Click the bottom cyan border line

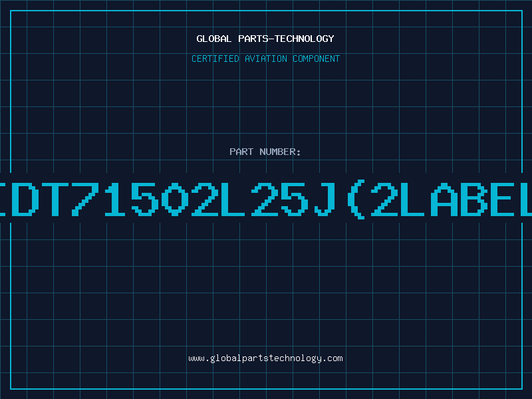pos(267,389)
